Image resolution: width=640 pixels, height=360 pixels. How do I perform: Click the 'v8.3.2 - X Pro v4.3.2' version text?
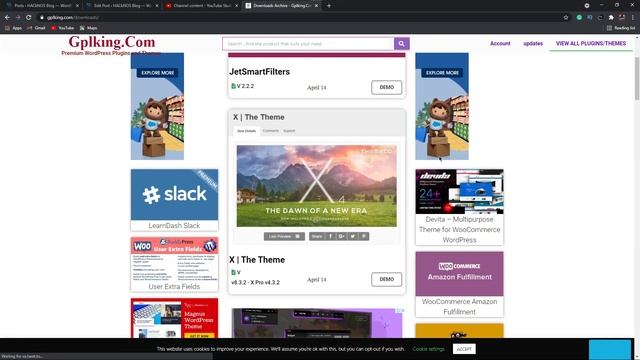point(256,282)
